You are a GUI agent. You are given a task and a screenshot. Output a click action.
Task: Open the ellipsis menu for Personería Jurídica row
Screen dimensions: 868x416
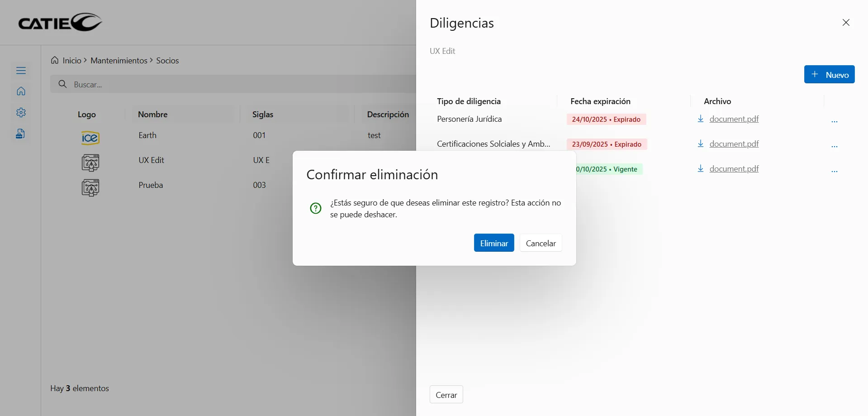tap(835, 121)
